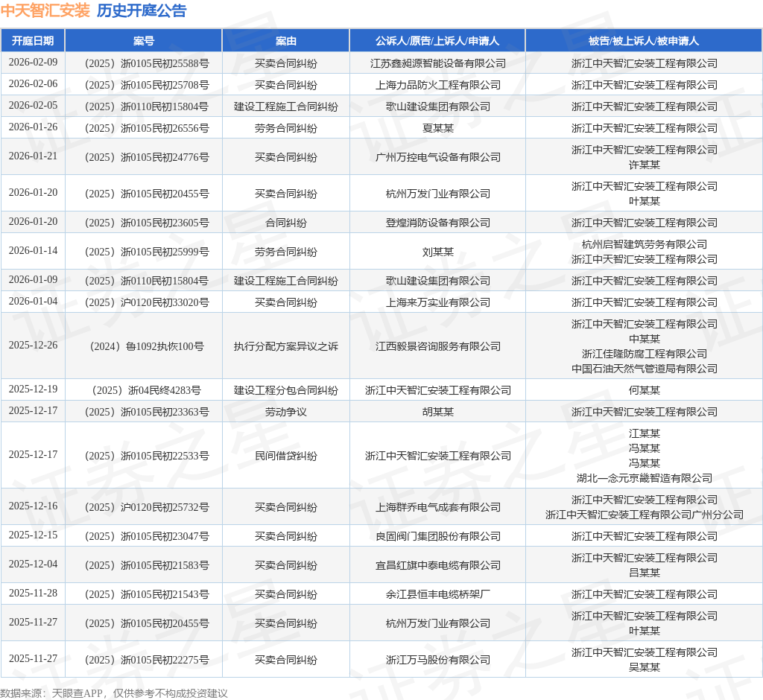The width and height of the screenshot is (763, 700).
Task: Click defendant 湖北一念元京畿智造有限公司
Action: pyautogui.click(x=645, y=478)
